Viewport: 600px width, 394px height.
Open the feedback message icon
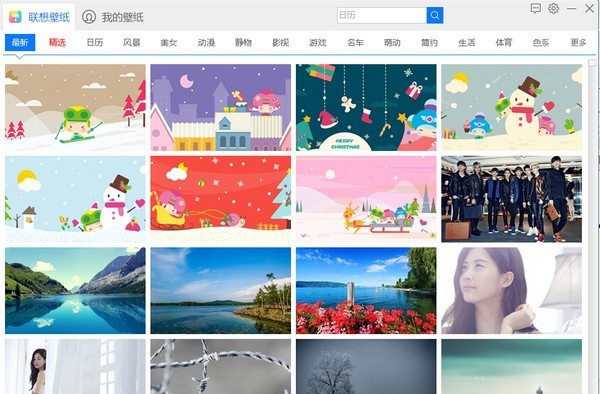[535, 8]
